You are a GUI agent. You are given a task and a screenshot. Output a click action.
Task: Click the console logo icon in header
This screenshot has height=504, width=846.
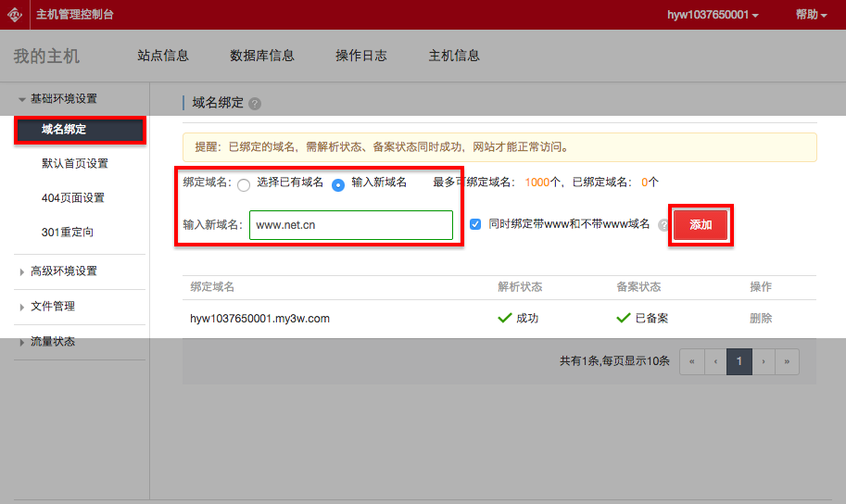16,15
